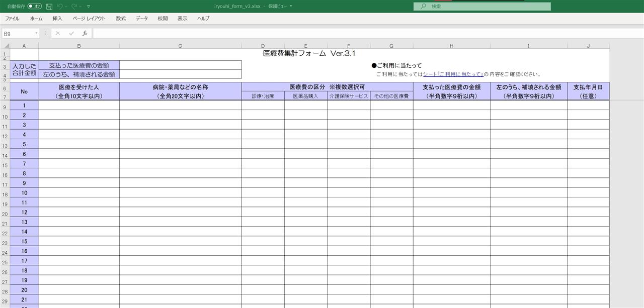This screenshot has height=308, width=644.
Task: Click the formula bar Cancel X icon
Action: 58,33
